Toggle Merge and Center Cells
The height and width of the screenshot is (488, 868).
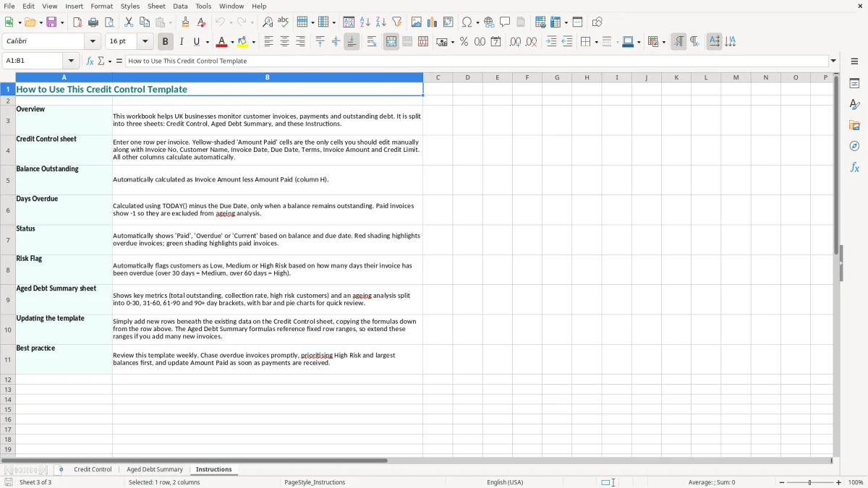pyautogui.click(x=391, y=42)
